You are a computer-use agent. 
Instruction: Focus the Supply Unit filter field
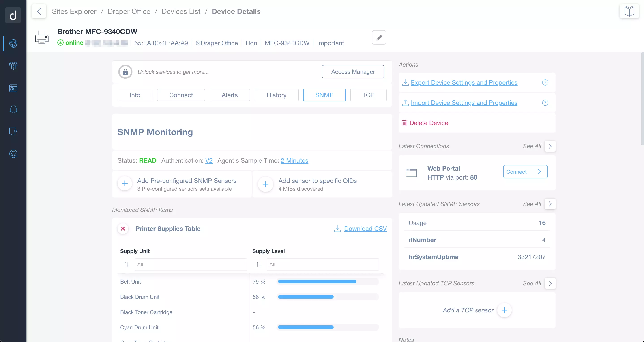[x=191, y=264]
